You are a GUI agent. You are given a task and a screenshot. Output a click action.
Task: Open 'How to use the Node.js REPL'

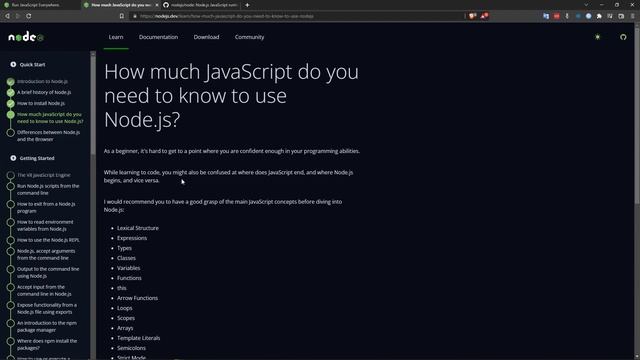48,240
